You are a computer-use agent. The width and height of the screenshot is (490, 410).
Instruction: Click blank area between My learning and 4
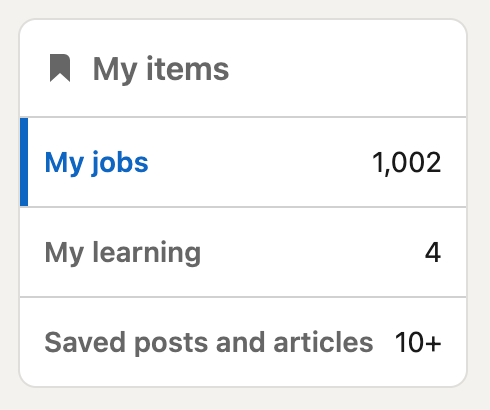(310, 253)
